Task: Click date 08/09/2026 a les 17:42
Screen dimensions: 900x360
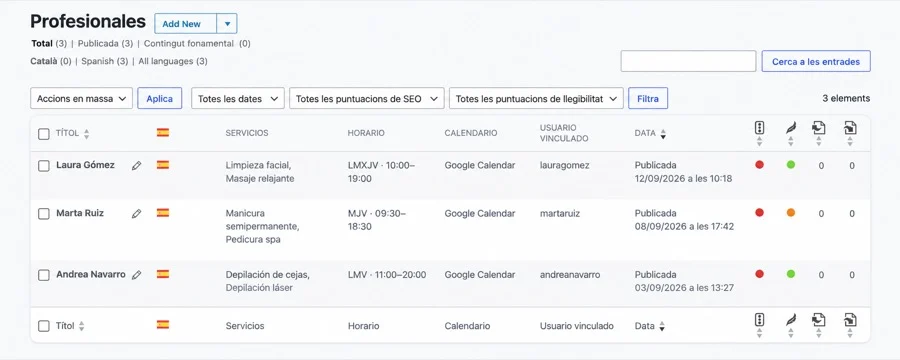Action: click(x=684, y=226)
